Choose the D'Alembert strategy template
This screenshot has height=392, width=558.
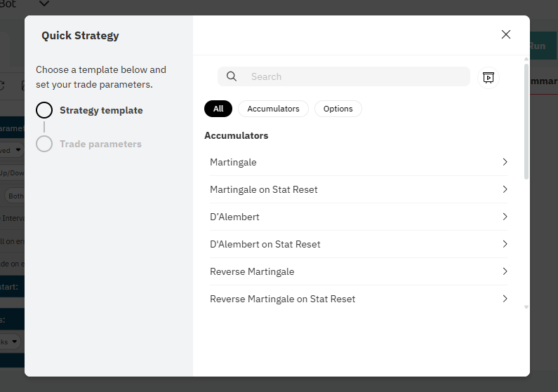click(234, 217)
